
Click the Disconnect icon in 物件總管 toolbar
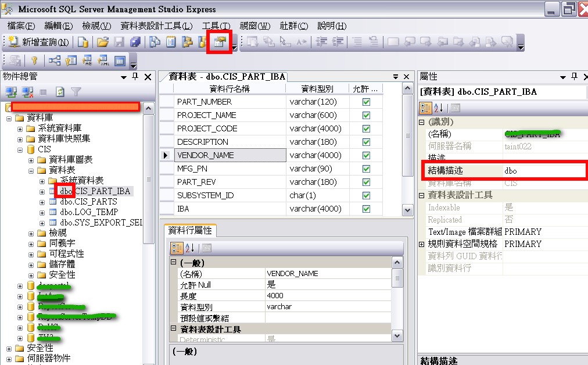tap(27, 92)
